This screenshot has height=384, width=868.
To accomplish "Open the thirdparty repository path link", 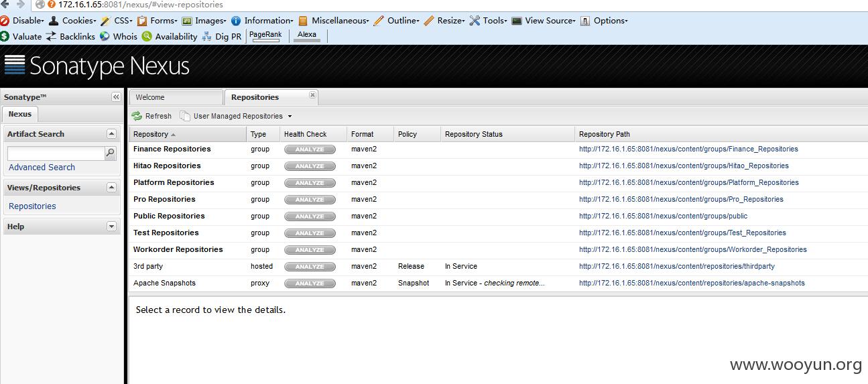I will [x=677, y=266].
